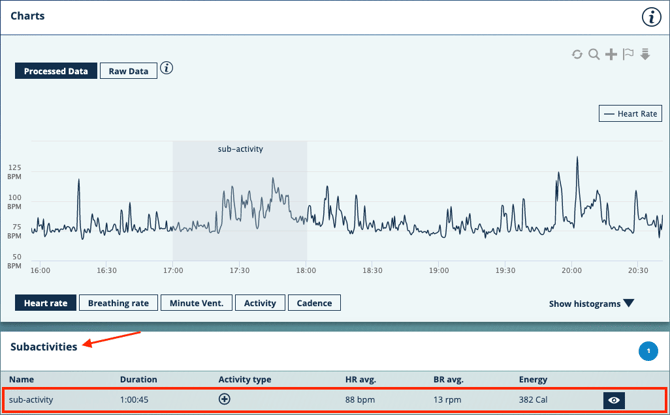Screen dimensions: 670x415
Task: Click the download arrow icon
Action: [645, 55]
